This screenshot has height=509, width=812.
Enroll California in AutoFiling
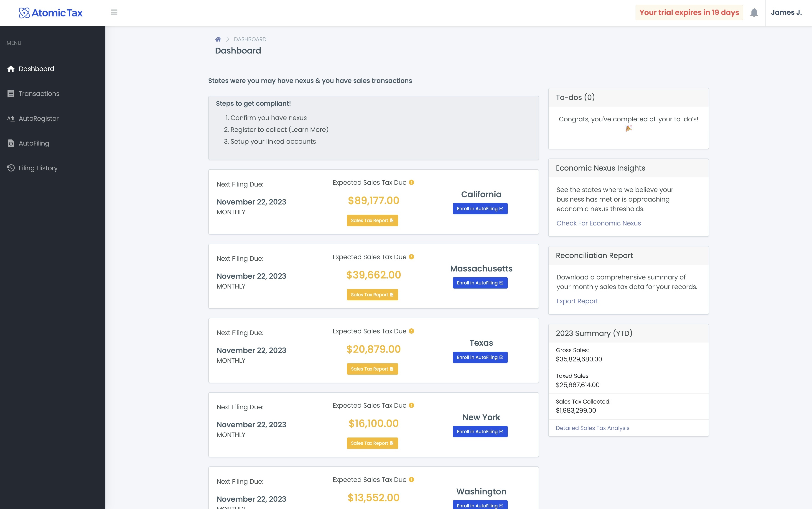coord(480,208)
